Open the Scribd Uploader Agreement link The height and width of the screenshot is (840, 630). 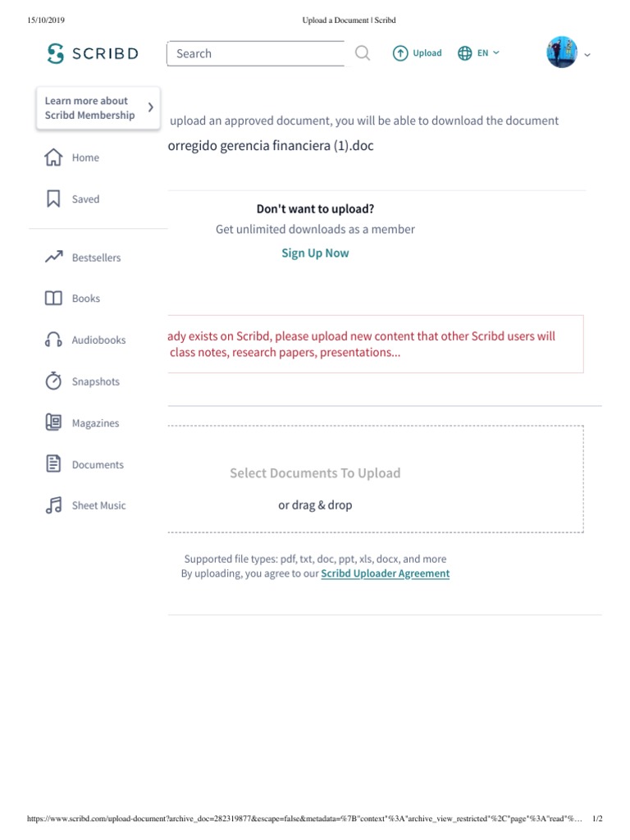(x=385, y=573)
